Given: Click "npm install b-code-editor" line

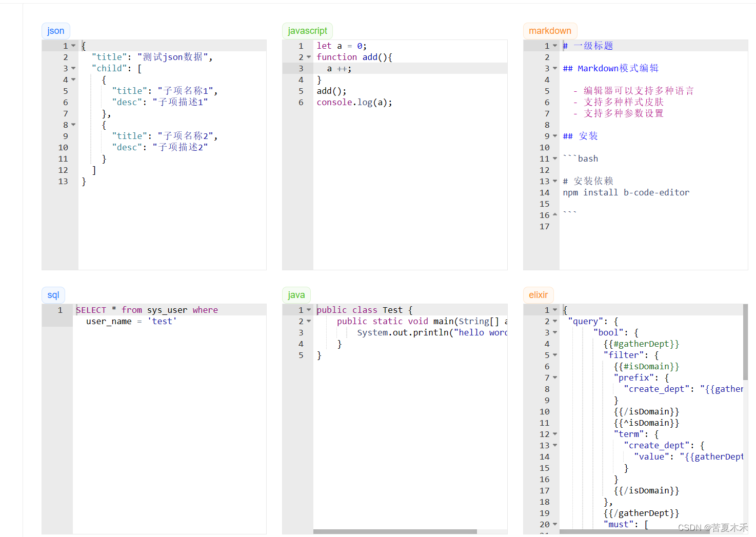Looking at the screenshot, I should coord(626,192).
